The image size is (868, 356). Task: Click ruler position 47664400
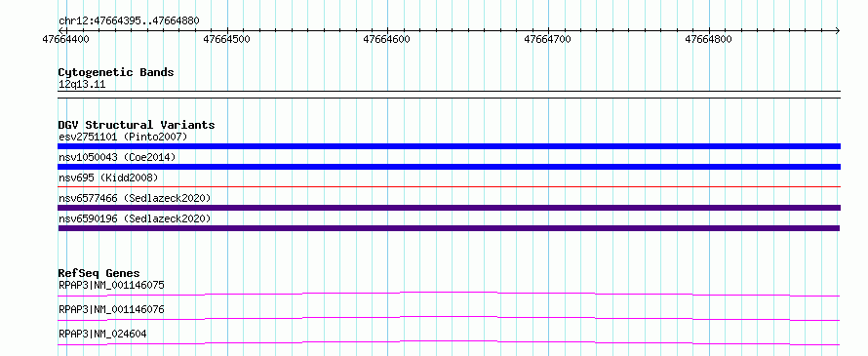(65, 39)
